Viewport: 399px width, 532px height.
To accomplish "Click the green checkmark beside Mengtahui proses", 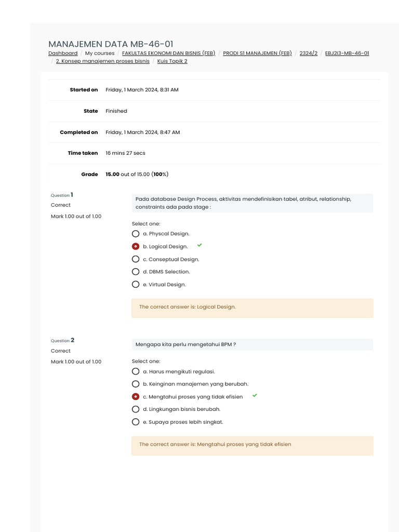I will click(255, 395).
